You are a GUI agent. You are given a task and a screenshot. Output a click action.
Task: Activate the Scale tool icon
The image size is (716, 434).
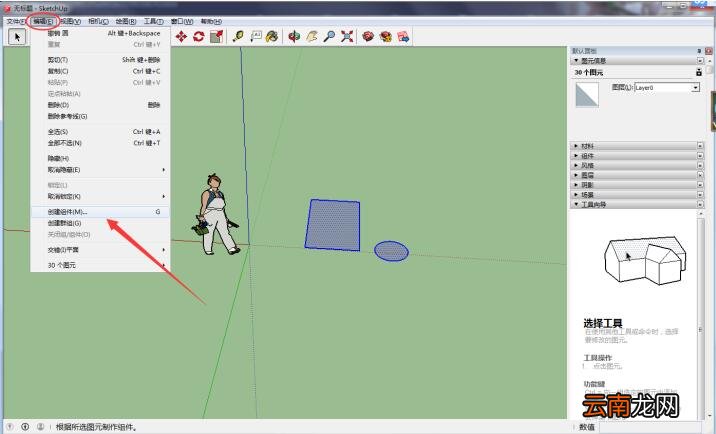click(x=216, y=37)
